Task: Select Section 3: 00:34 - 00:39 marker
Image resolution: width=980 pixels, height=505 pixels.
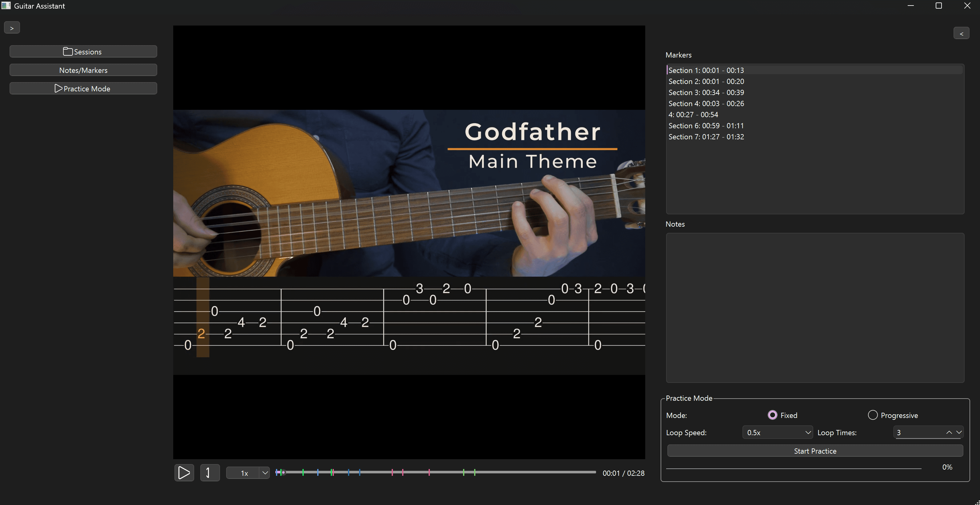Action: (x=706, y=92)
